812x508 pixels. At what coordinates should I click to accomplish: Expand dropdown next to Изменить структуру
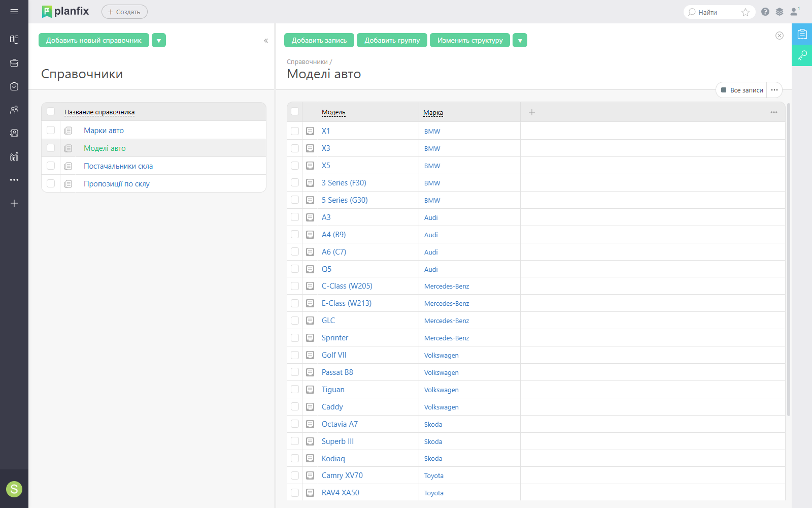click(x=520, y=40)
